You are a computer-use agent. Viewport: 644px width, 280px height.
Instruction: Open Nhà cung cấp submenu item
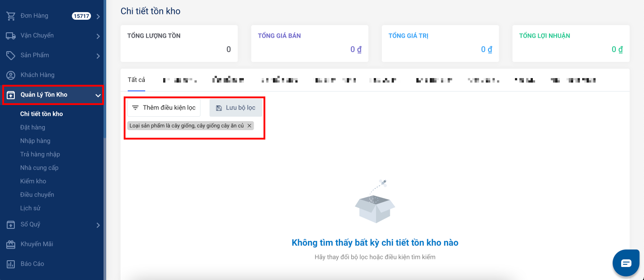click(x=39, y=168)
